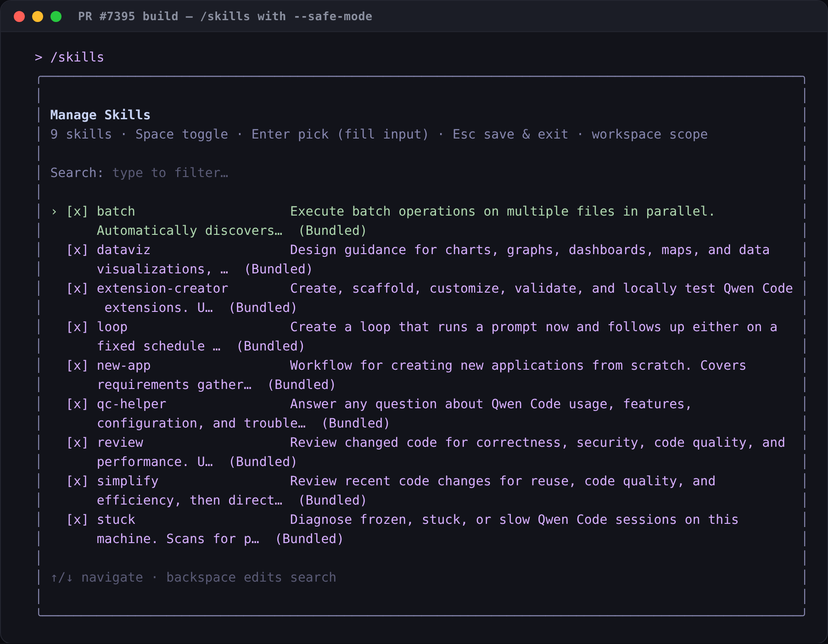Select the stuck skill name

[x=116, y=520]
